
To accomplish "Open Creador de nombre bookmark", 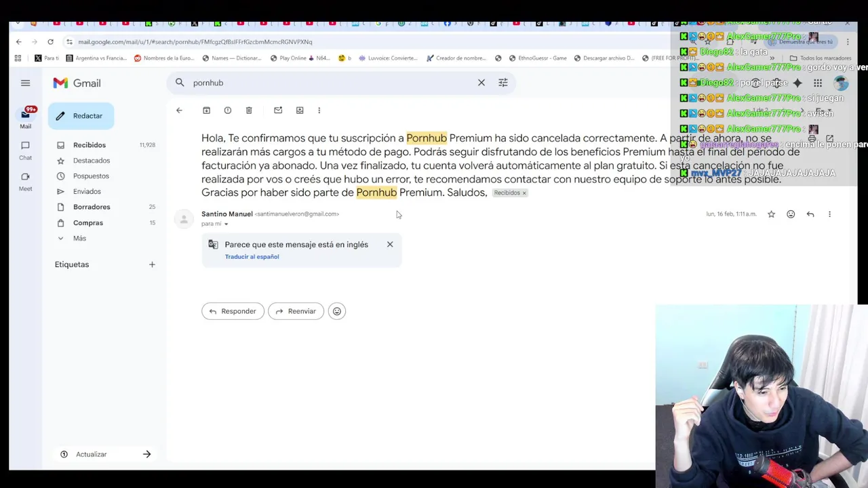I will point(457,58).
